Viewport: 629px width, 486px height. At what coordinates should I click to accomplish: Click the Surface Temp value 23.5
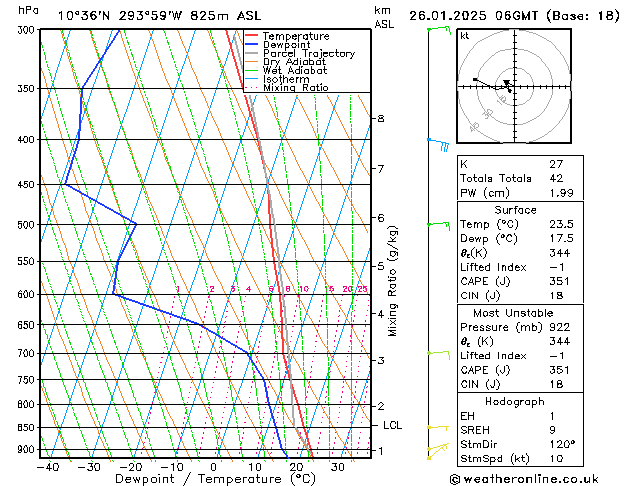(x=562, y=224)
